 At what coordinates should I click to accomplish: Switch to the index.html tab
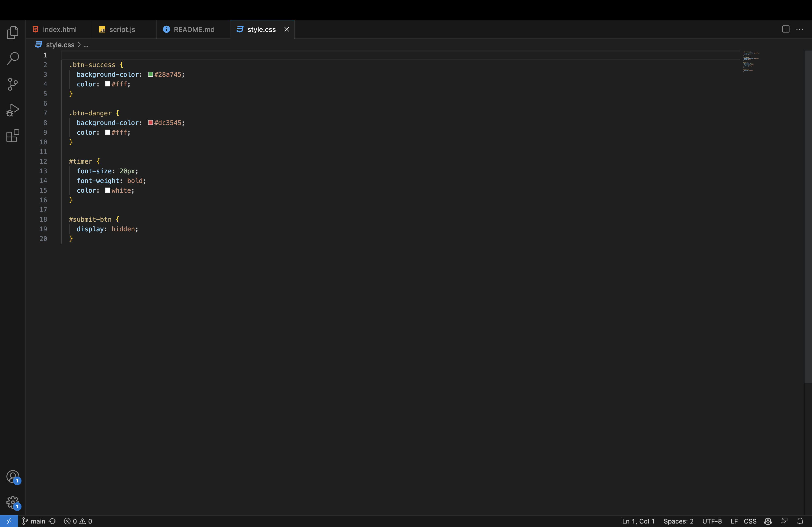point(59,29)
